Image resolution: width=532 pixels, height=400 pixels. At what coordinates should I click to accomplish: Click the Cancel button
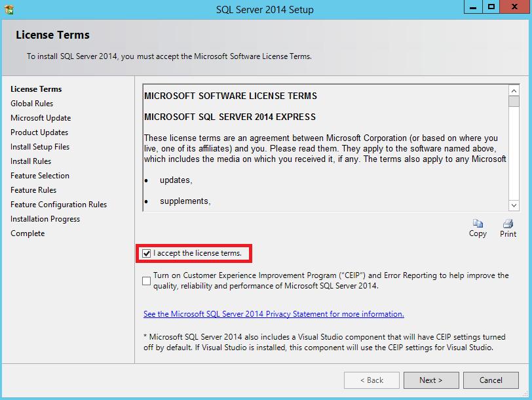[491, 380]
